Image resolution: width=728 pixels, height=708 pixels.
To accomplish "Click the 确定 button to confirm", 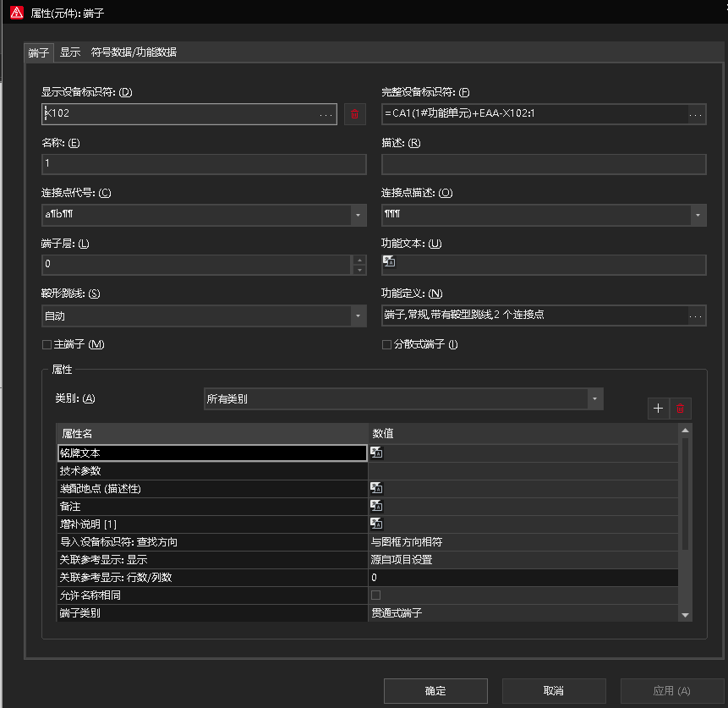I will [435, 690].
